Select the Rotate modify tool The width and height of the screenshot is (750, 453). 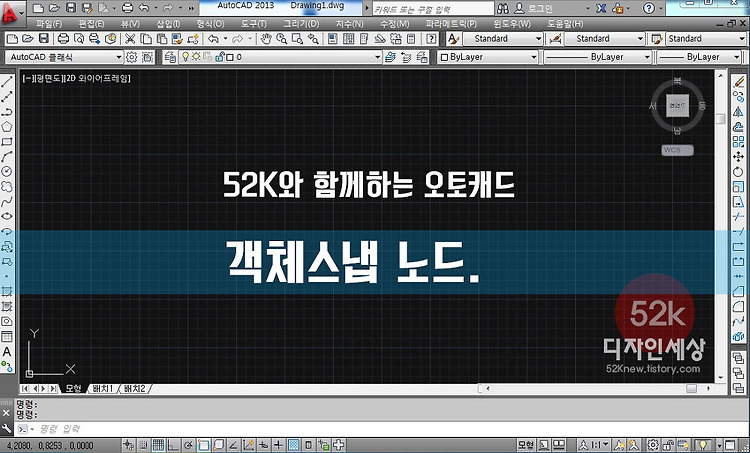click(x=739, y=172)
